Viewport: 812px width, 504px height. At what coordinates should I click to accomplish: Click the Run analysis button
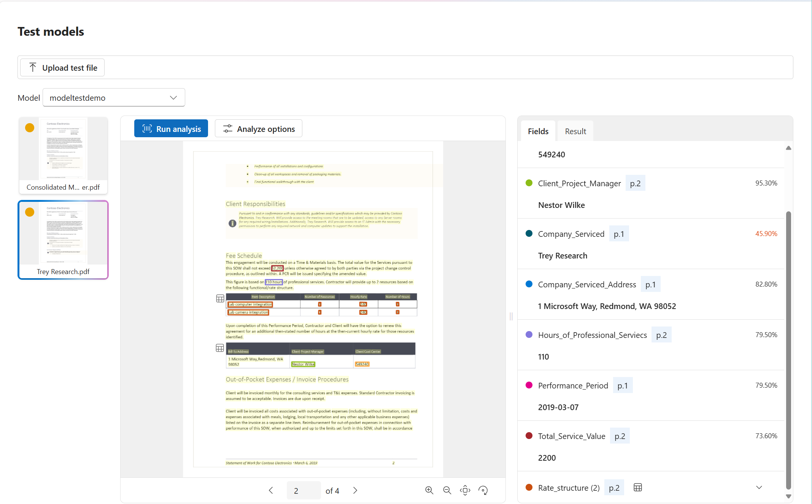[x=172, y=129]
